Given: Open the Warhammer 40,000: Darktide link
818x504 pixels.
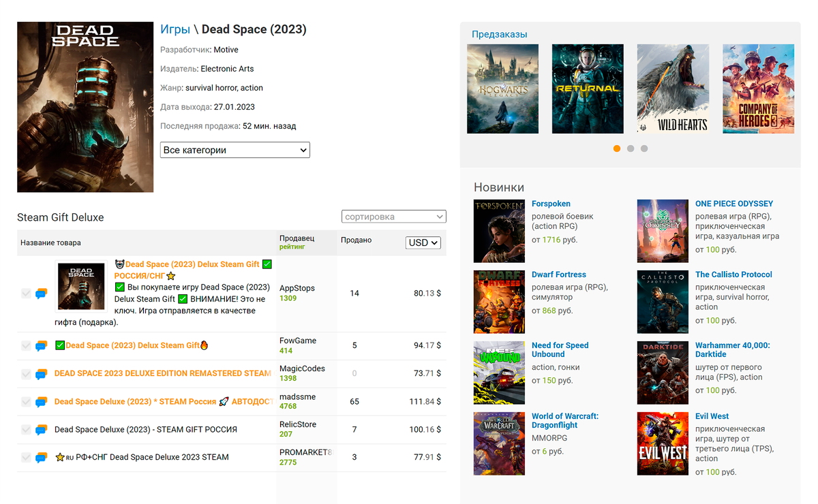Looking at the screenshot, I should 733,349.
